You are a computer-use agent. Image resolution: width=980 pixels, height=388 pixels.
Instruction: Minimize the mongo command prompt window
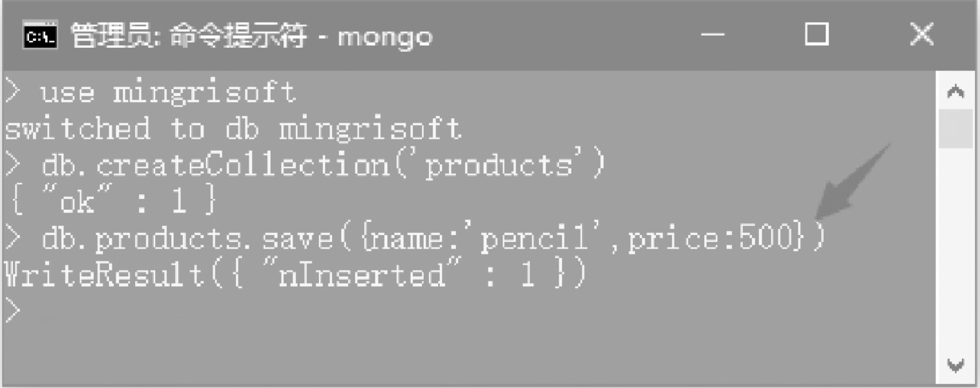(713, 36)
